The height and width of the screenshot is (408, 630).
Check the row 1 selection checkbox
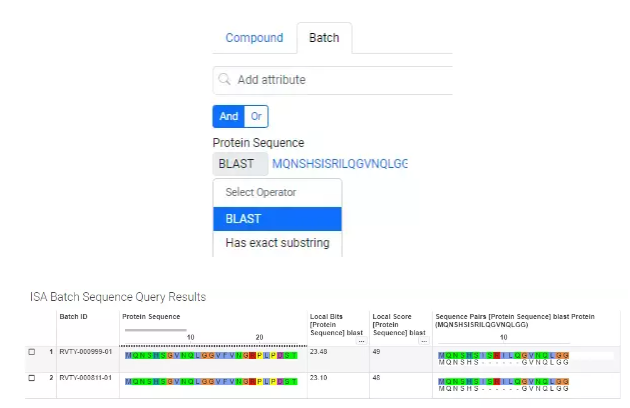32,353
